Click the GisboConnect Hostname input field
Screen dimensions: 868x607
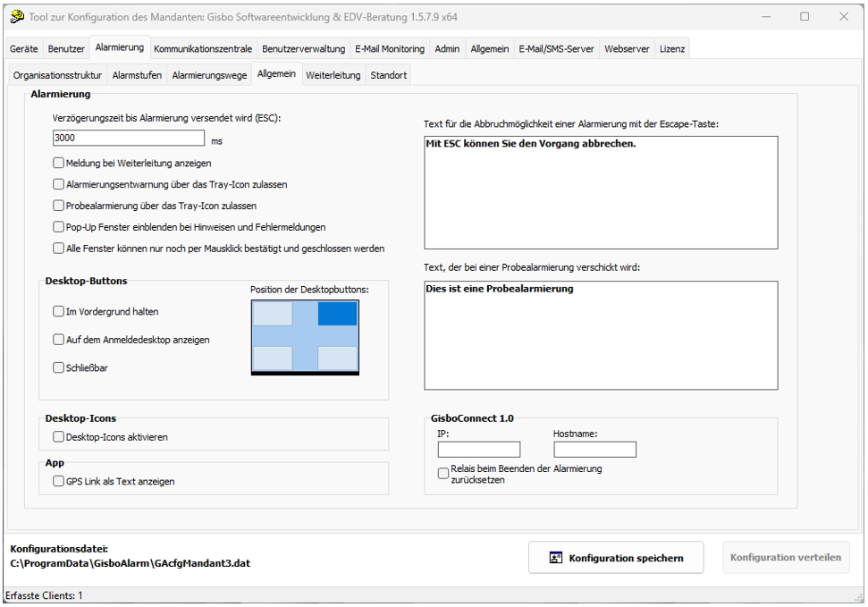594,449
